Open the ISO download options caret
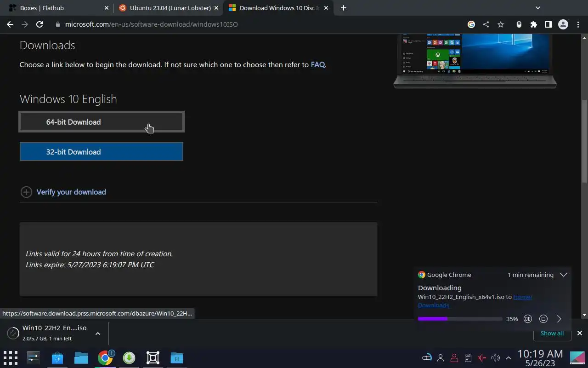This screenshot has height=368, width=588. 98,333
